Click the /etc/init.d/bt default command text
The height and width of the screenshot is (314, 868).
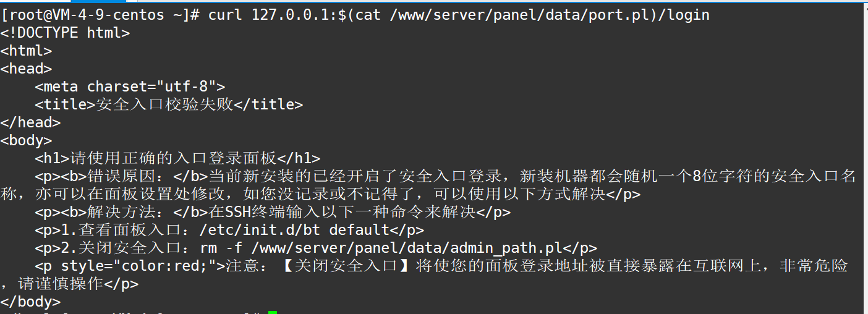pos(294,230)
